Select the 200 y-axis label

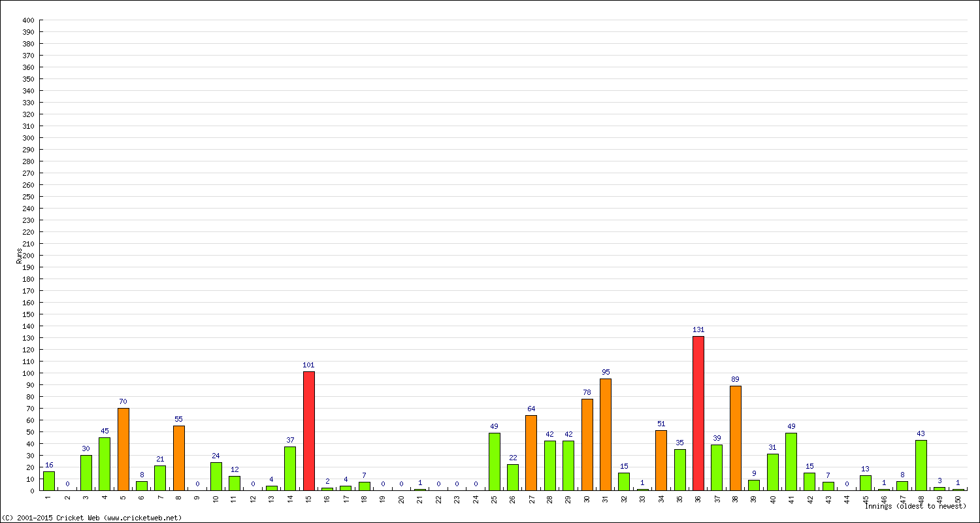point(27,255)
